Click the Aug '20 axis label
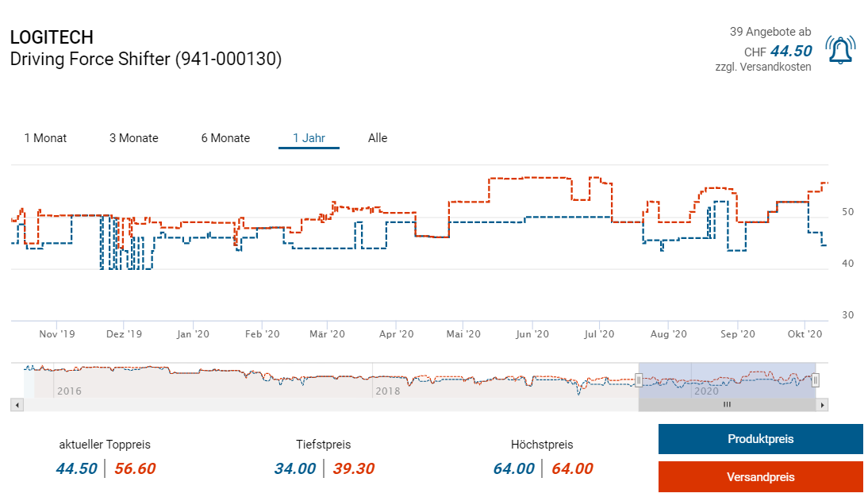 pyautogui.click(x=668, y=334)
